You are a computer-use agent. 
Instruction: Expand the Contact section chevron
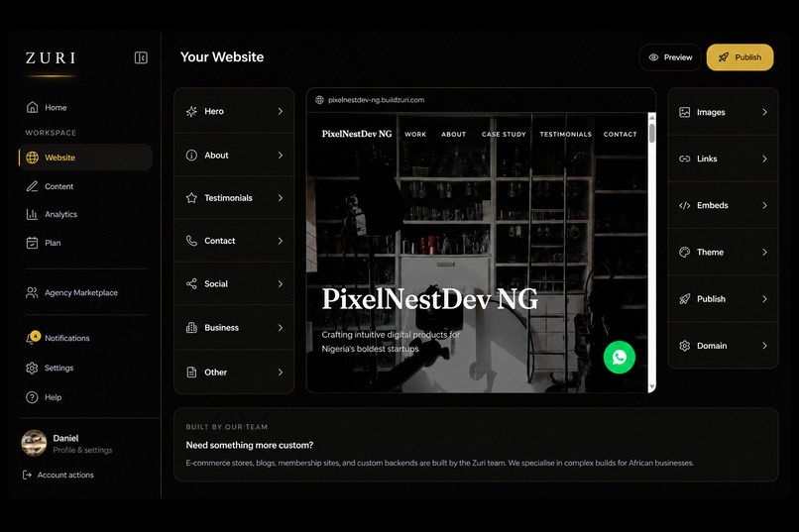[281, 241]
